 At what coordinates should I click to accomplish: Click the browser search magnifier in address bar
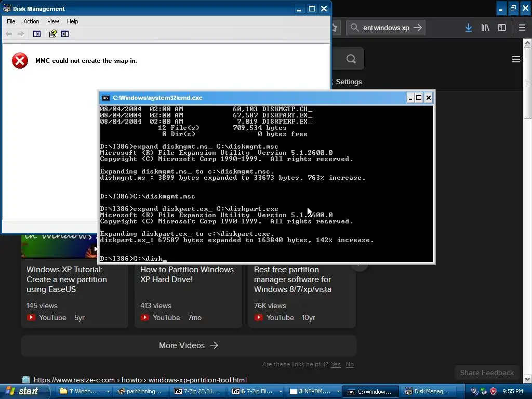coord(354,28)
